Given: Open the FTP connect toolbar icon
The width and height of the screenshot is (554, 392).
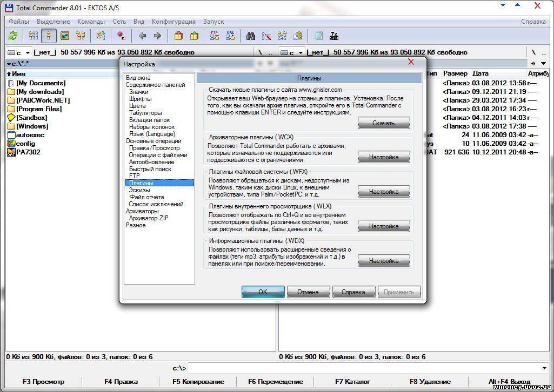Looking at the screenshot, I should pos(215,36).
